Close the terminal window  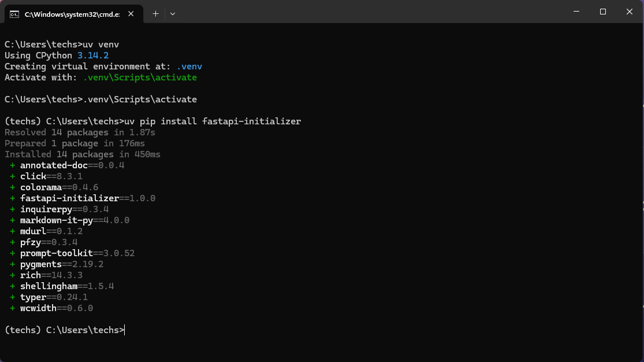[629, 12]
